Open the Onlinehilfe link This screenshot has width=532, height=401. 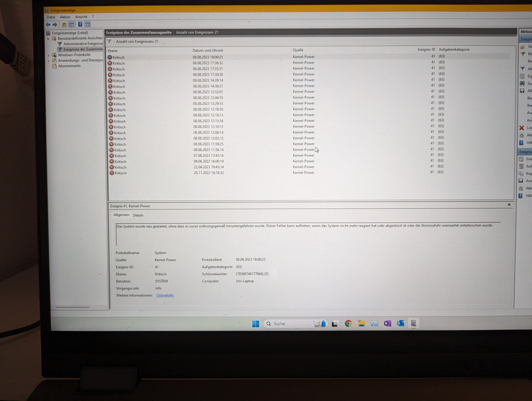[x=165, y=295]
